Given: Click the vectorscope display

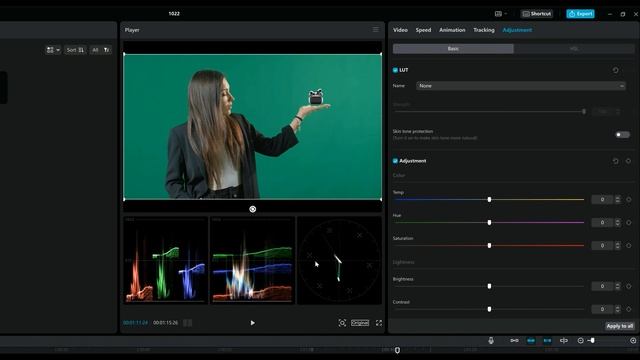Looking at the screenshot, I should 339,260.
